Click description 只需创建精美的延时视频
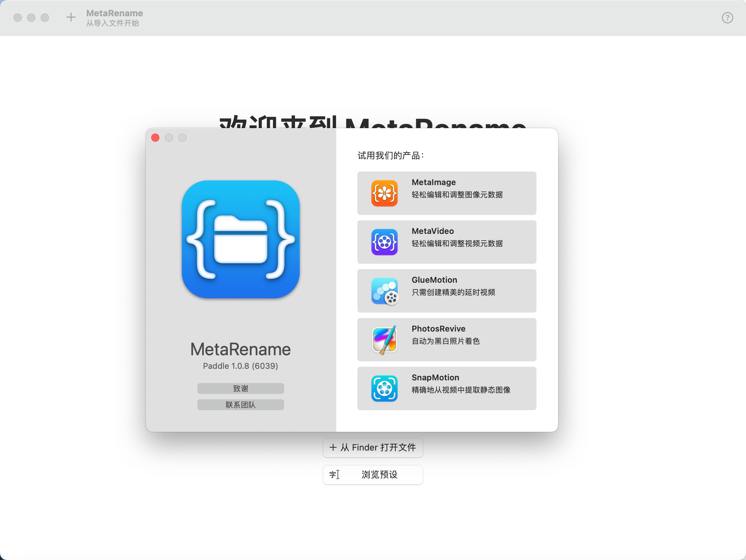 453,293
